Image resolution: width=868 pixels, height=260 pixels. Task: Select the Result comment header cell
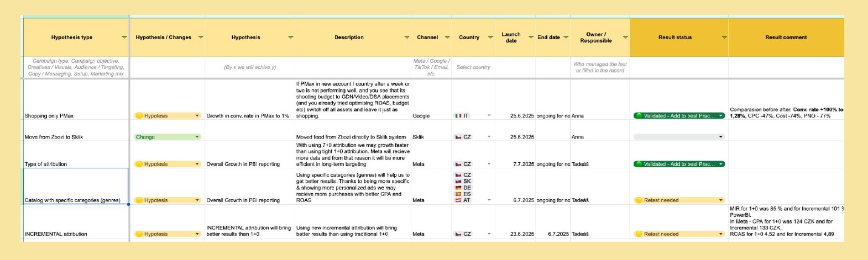(x=786, y=38)
